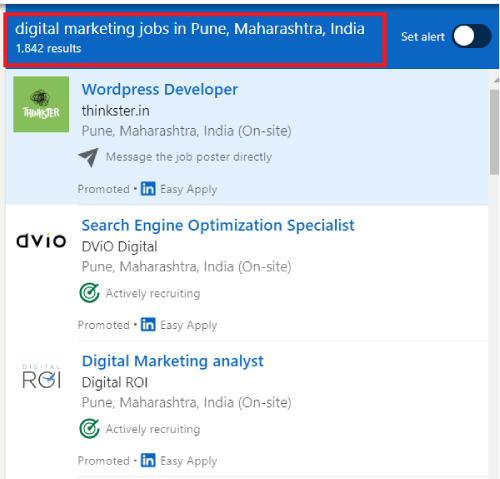Click LinkedIn Easy Apply icon under Digital ROI
The image size is (500, 479).
click(x=148, y=460)
